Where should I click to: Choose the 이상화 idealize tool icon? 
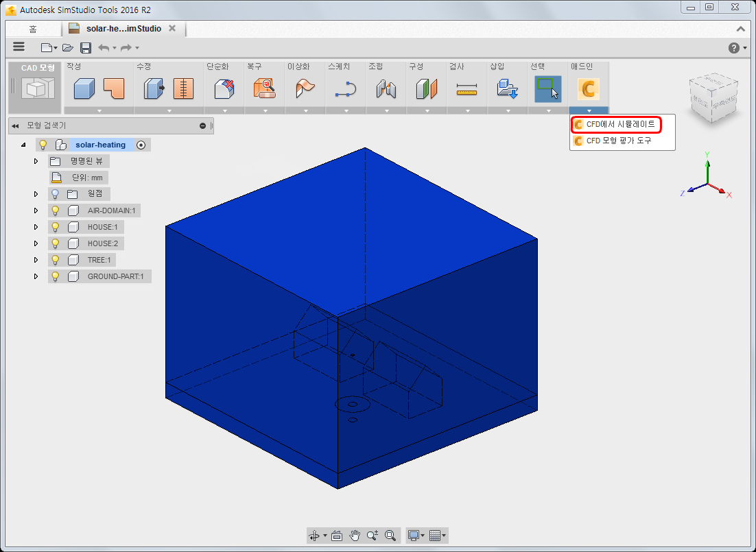[x=305, y=89]
